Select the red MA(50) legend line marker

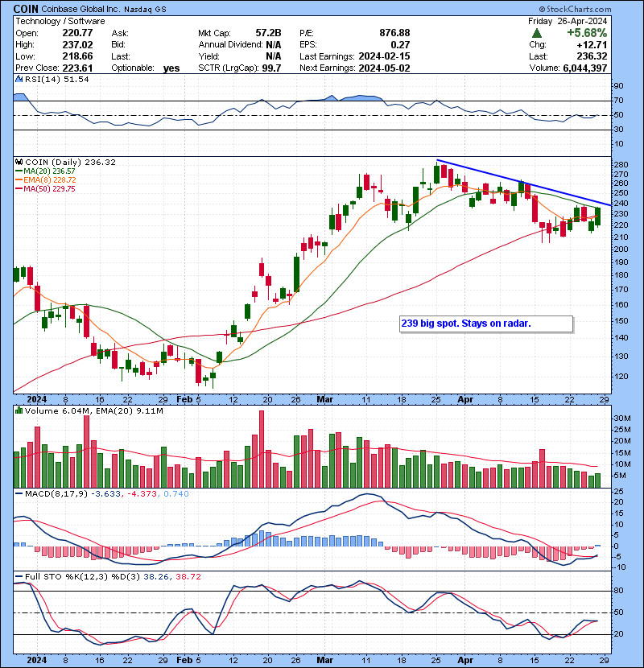(19, 188)
